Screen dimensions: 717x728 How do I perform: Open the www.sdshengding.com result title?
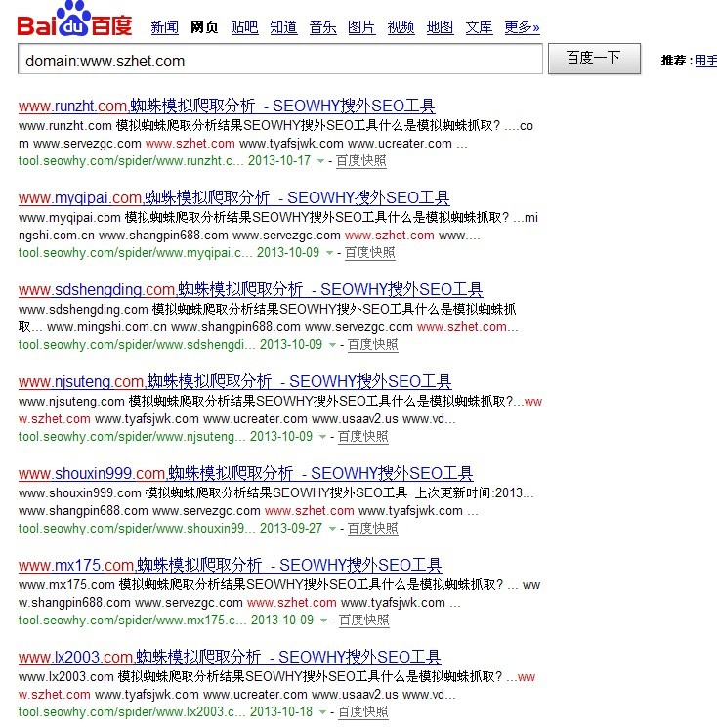[251, 289]
